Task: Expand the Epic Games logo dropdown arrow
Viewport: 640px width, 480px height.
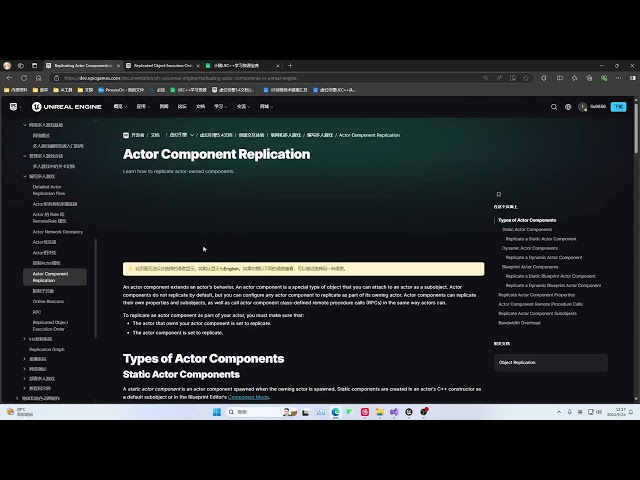Action: 20,107
